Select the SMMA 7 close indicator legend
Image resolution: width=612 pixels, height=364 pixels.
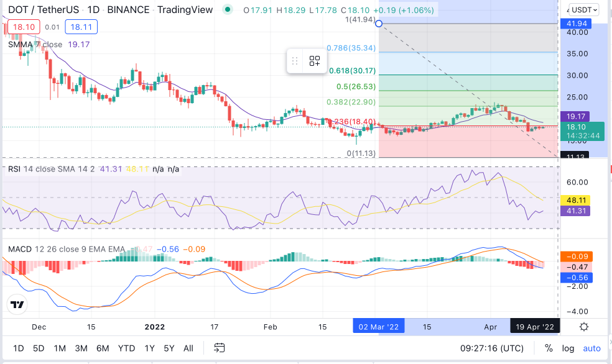click(35, 45)
